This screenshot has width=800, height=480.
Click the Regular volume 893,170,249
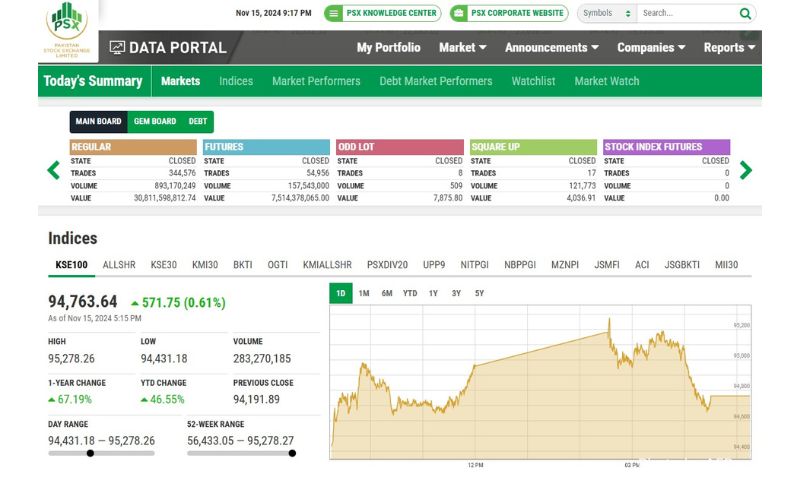click(x=175, y=186)
